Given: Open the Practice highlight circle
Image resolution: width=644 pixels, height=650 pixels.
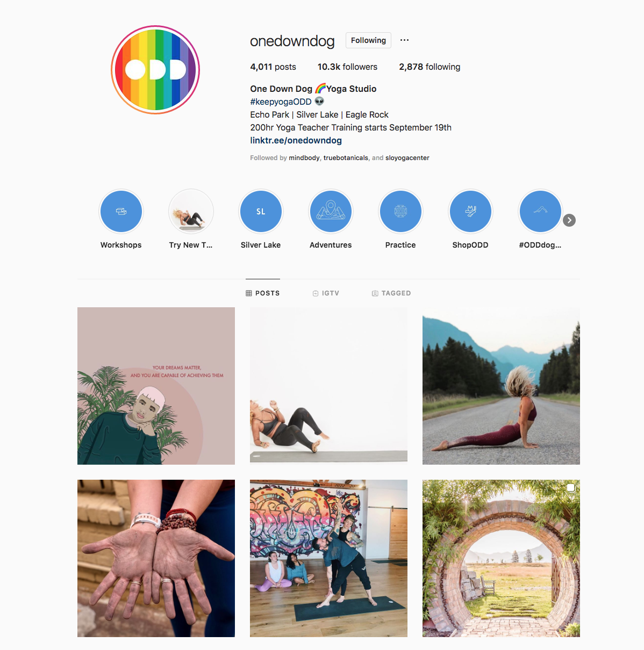Looking at the screenshot, I should coord(400,211).
